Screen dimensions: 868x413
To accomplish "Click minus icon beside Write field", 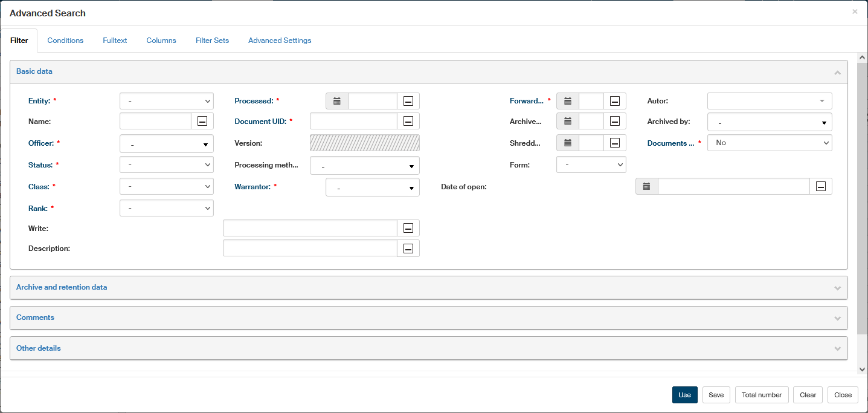I will coord(408,228).
